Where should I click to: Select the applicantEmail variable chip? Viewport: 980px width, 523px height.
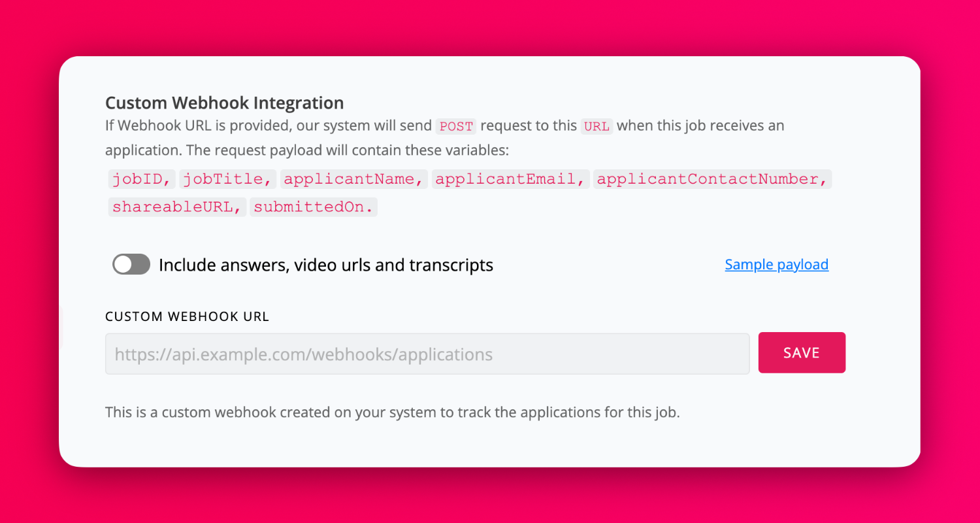[510, 178]
